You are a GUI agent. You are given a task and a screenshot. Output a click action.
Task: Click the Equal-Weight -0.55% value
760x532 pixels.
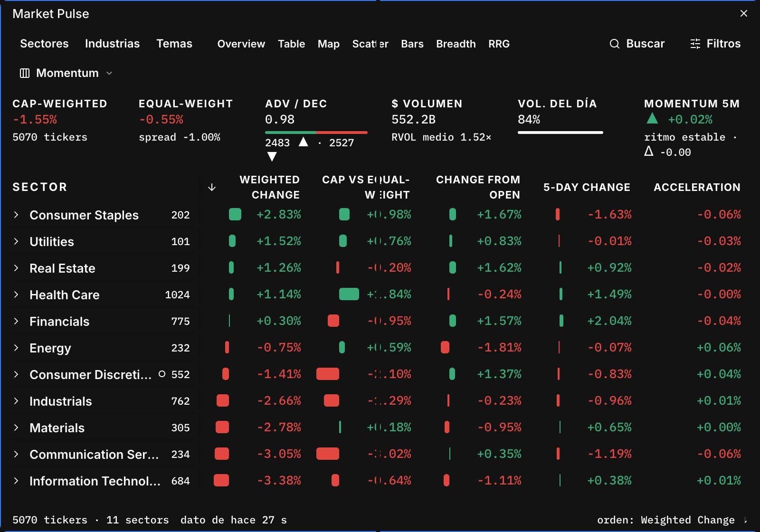click(x=161, y=120)
